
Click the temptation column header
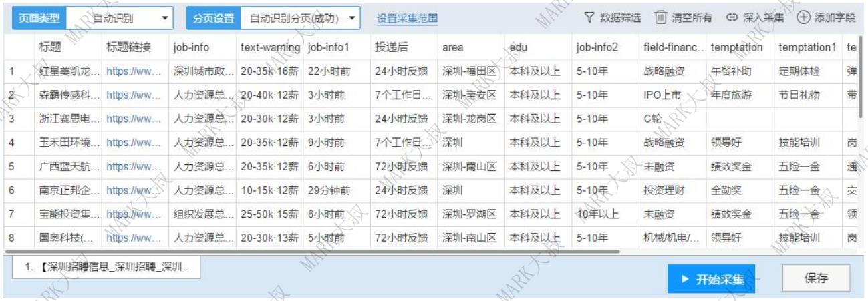740,47
